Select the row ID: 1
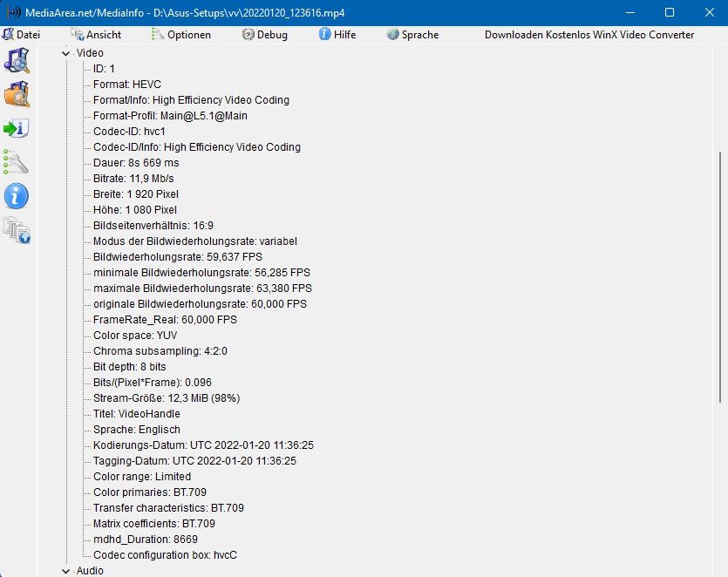 (x=104, y=69)
